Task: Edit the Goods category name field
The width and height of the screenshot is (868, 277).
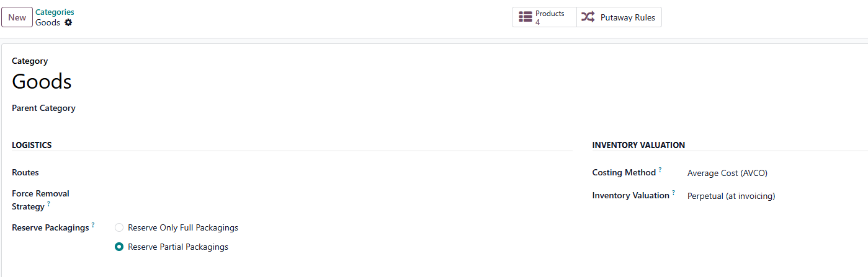Action: [434, 82]
